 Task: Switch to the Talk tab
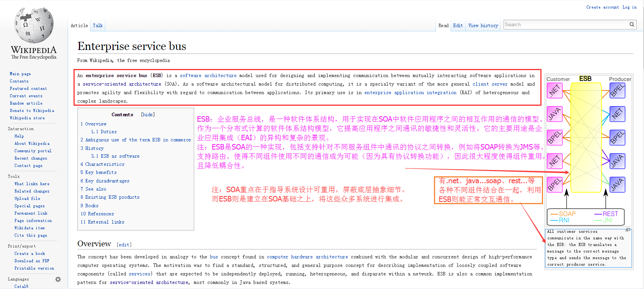point(98,26)
